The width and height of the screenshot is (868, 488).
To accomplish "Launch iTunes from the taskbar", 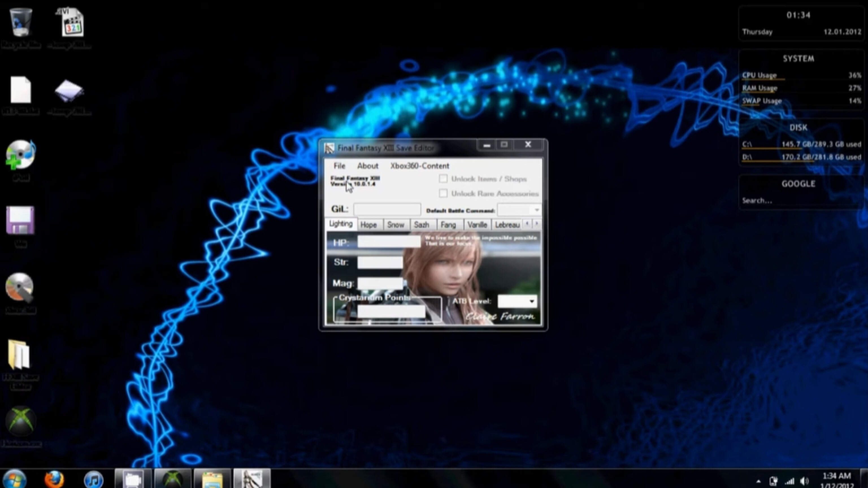I will tap(94, 479).
